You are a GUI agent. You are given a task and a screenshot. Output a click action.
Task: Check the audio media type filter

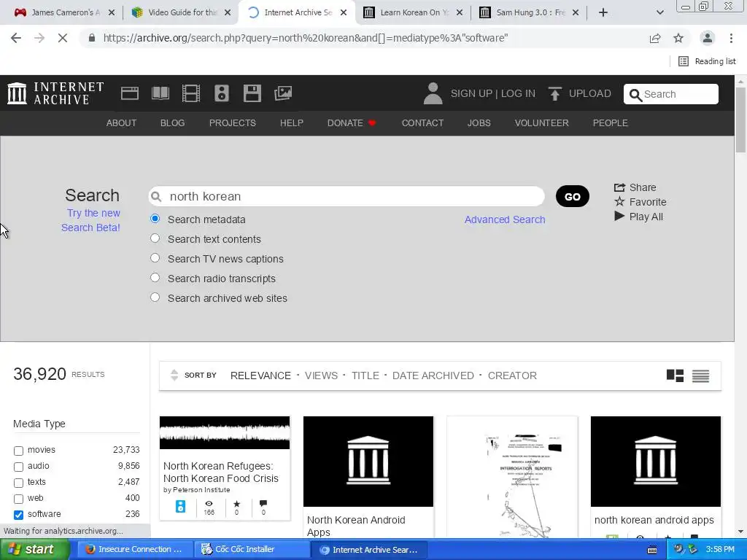[18, 467]
